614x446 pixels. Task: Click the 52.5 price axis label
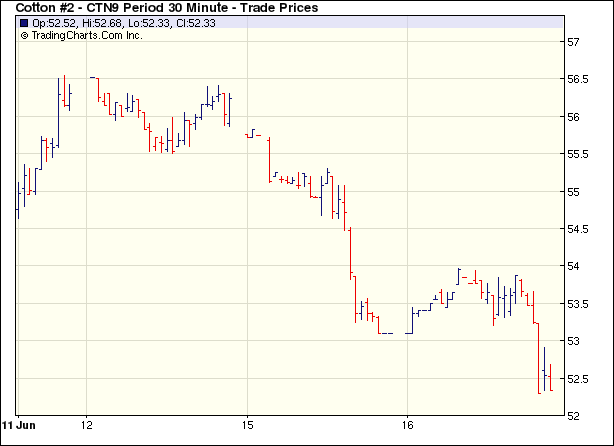tap(578, 378)
